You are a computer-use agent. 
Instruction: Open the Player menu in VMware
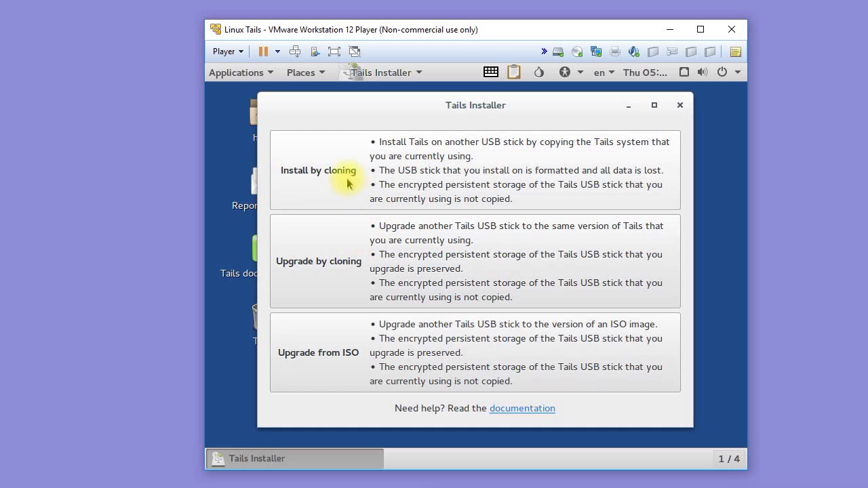click(228, 52)
